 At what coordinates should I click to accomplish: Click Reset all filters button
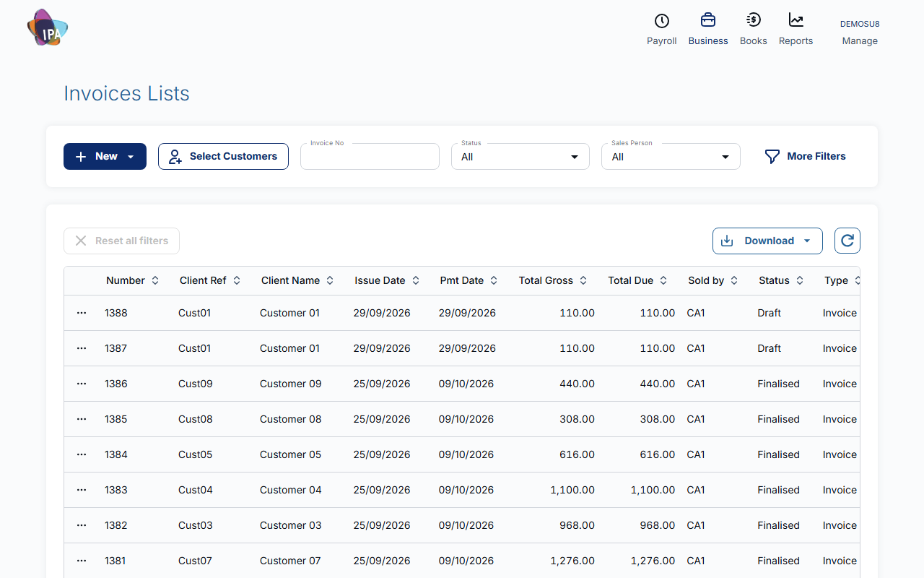click(121, 241)
